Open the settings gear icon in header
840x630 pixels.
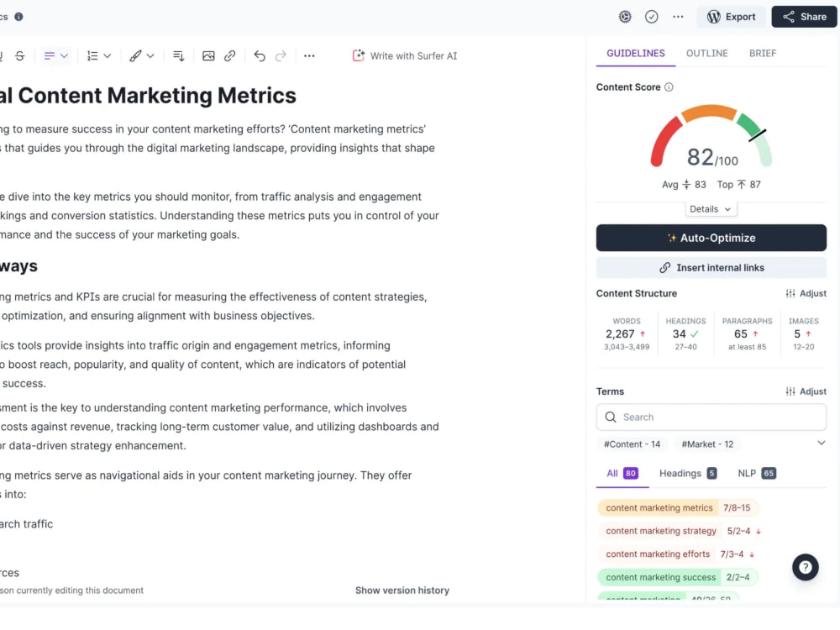click(x=625, y=17)
